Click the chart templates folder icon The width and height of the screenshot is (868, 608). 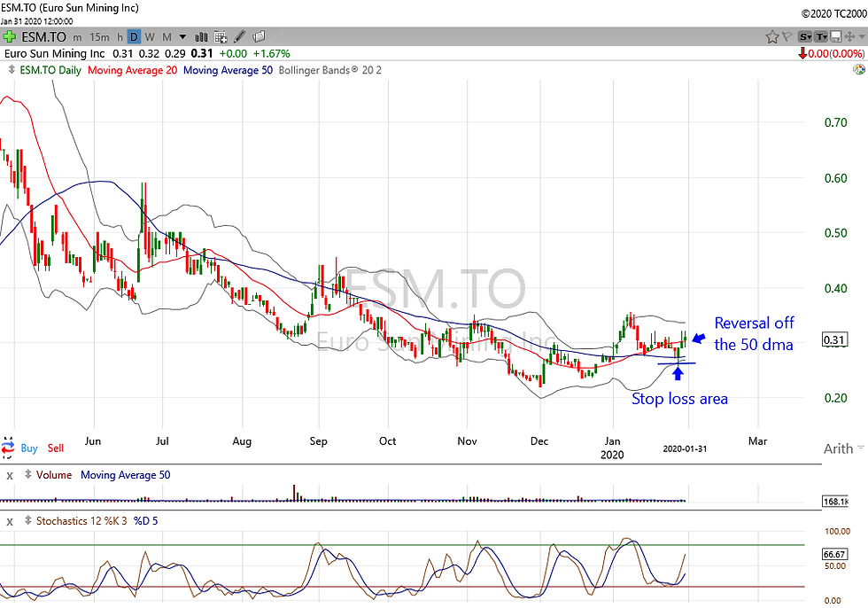259,37
